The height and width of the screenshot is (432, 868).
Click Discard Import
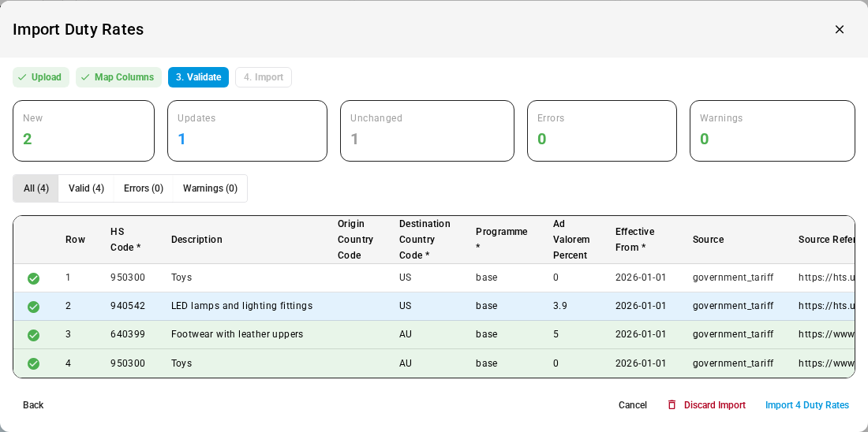point(707,405)
